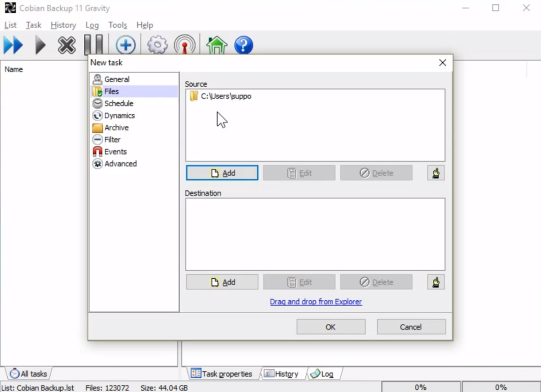Click the first 0% progress bar
Image resolution: width=541 pixels, height=392 pixels.
coord(421,387)
